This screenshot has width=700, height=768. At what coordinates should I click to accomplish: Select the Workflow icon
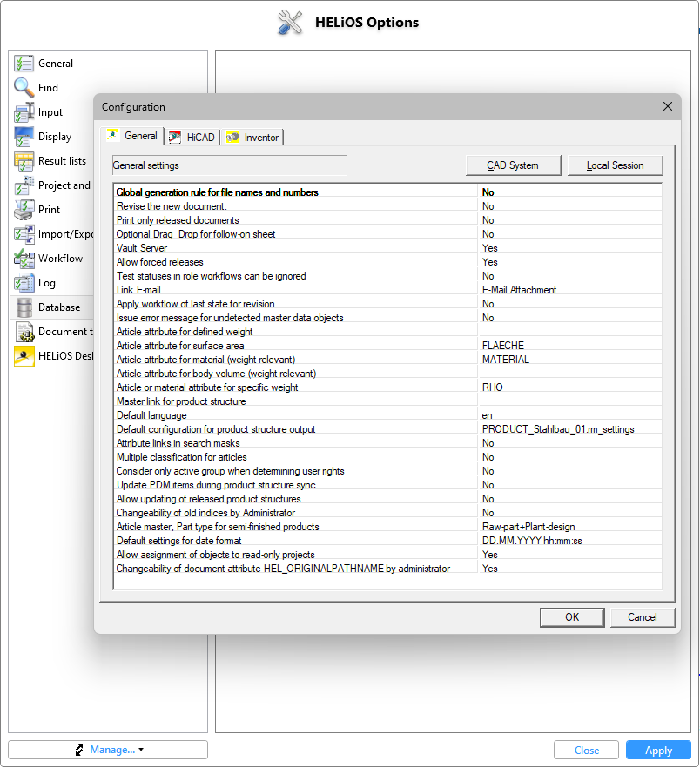pyautogui.click(x=24, y=259)
